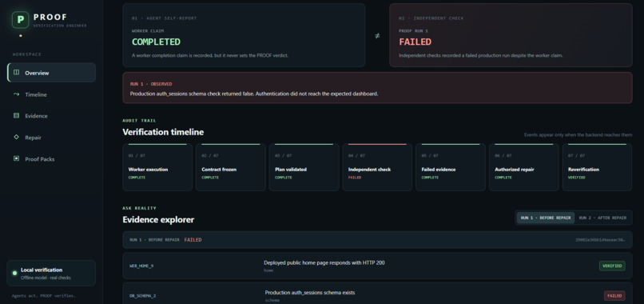644x304 pixels.
Task: Click the 'Evidence explorer' heading
Action: (x=158, y=220)
